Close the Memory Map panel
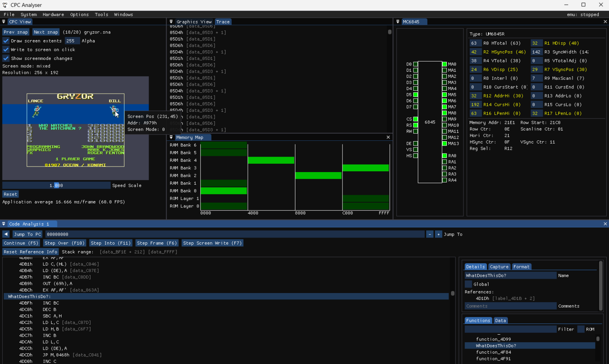This screenshot has width=609, height=364. pyautogui.click(x=388, y=137)
